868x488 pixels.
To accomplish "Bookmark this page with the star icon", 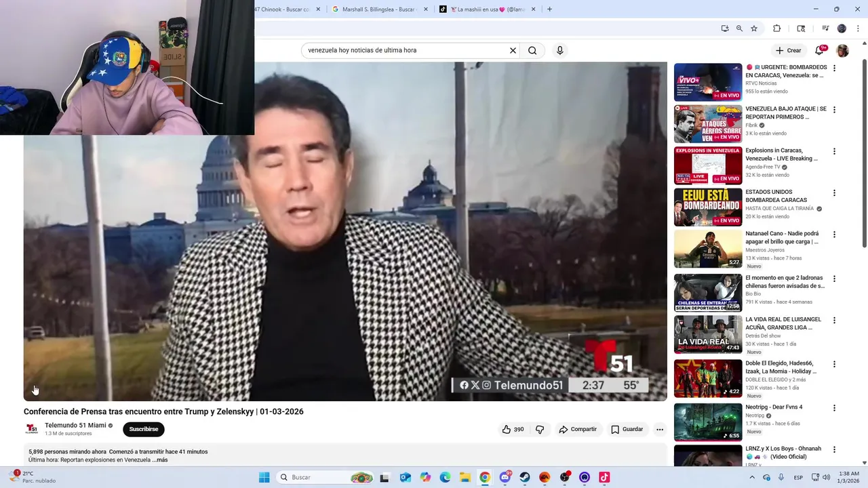I will [754, 28].
